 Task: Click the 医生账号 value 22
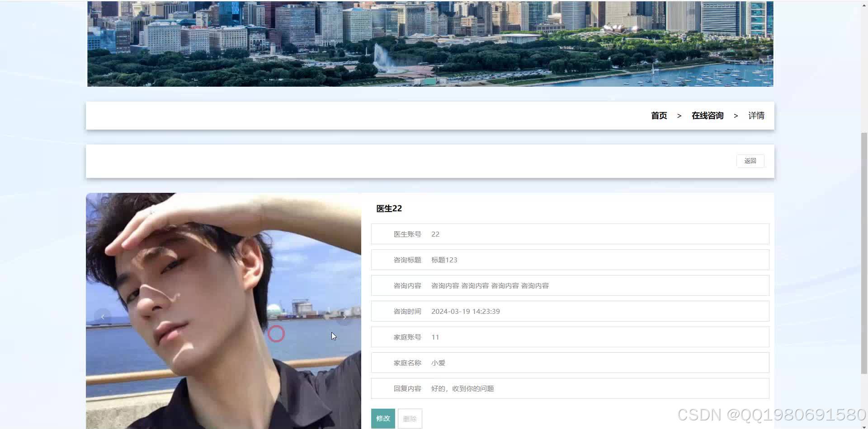[435, 234]
